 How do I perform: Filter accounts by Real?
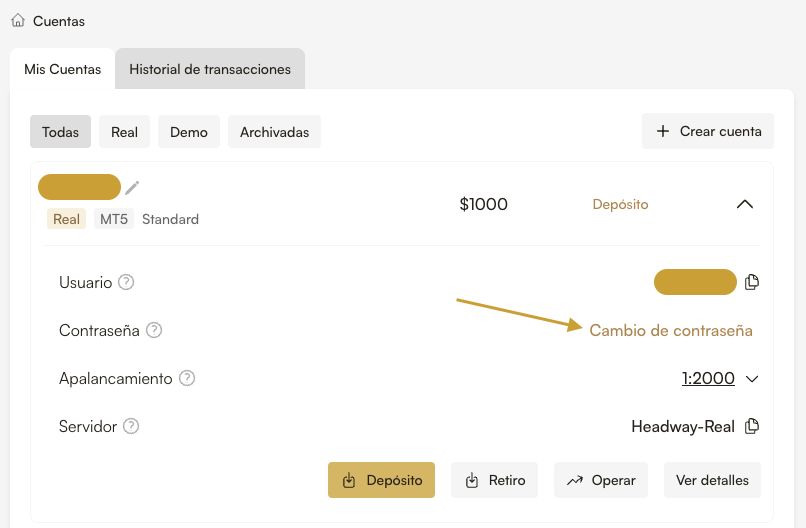(x=124, y=131)
